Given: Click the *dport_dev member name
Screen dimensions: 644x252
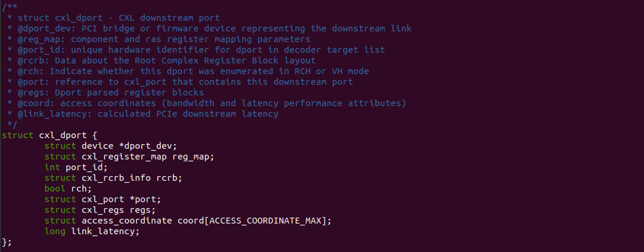Looking at the screenshot, I should point(148,146).
